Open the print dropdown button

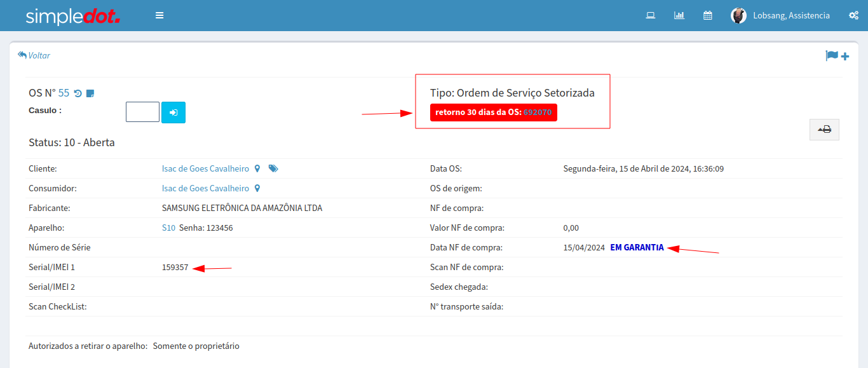pyautogui.click(x=824, y=130)
